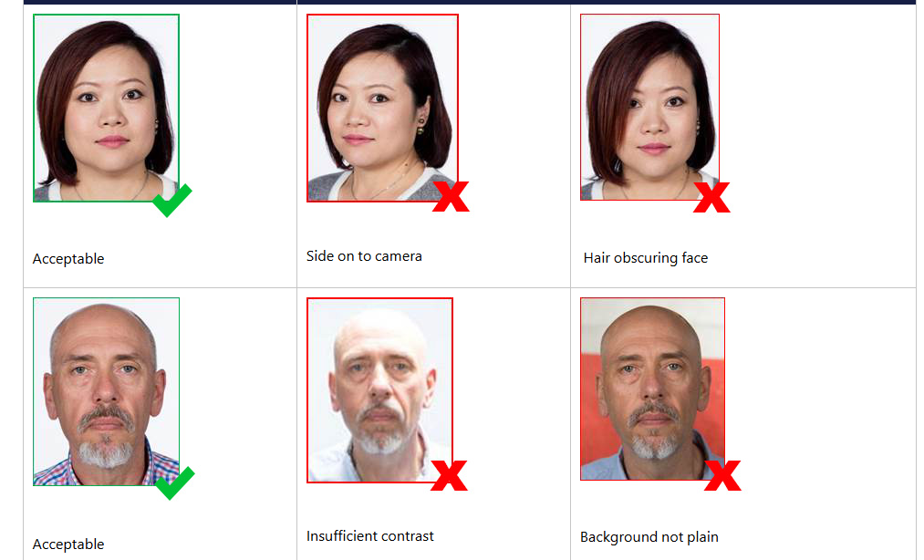Click the dark navy header bar at top
The height and width of the screenshot is (560, 924).
[x=470, y=2]
